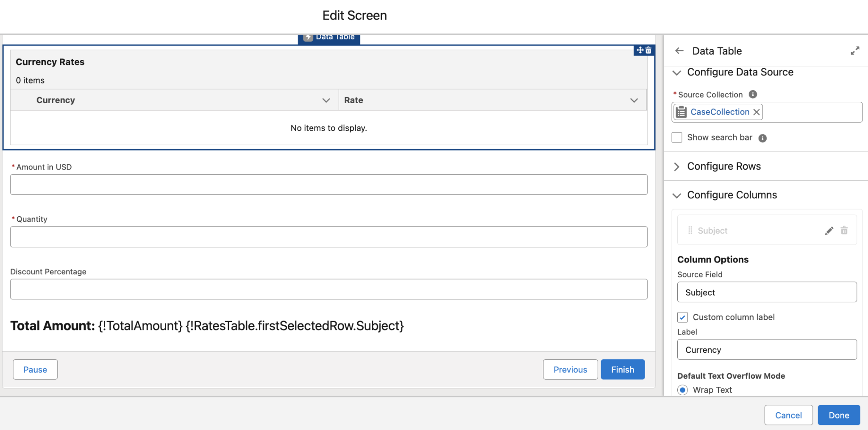The height and width of the screenshot is (430, 868).
Task: Delete the Data Table component via its trash icon
Action: [648, 50]
